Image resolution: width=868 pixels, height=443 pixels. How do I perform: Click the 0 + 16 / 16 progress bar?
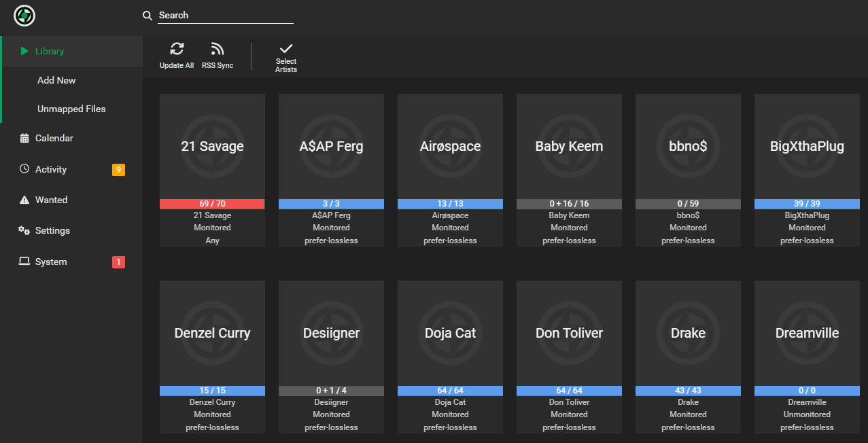569,204
